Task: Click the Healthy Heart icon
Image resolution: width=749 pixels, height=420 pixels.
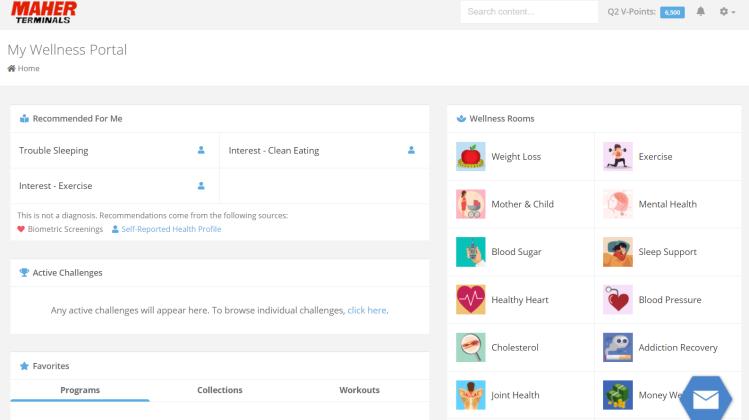Action: (470, 300)
